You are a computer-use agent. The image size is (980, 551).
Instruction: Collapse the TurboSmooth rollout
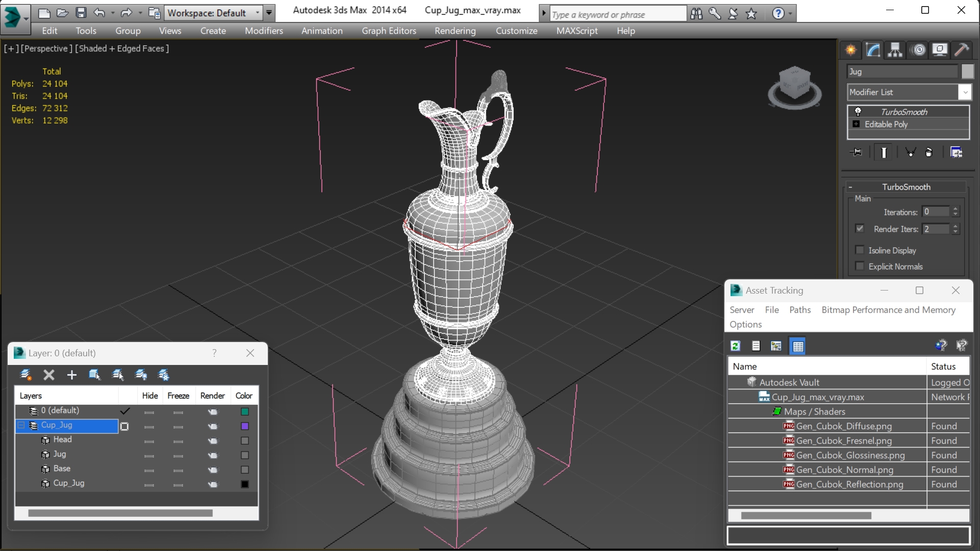pos(850,187)
